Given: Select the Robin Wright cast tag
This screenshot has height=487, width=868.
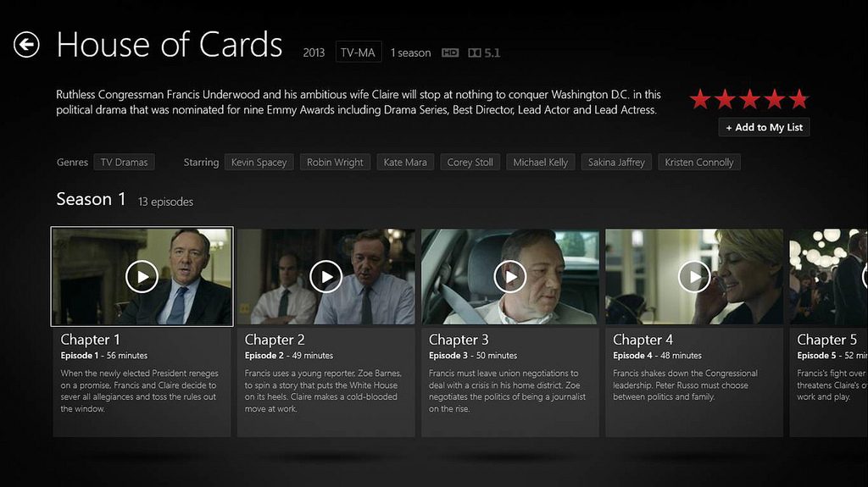Looking at the screenshot, I should point(335,162).
